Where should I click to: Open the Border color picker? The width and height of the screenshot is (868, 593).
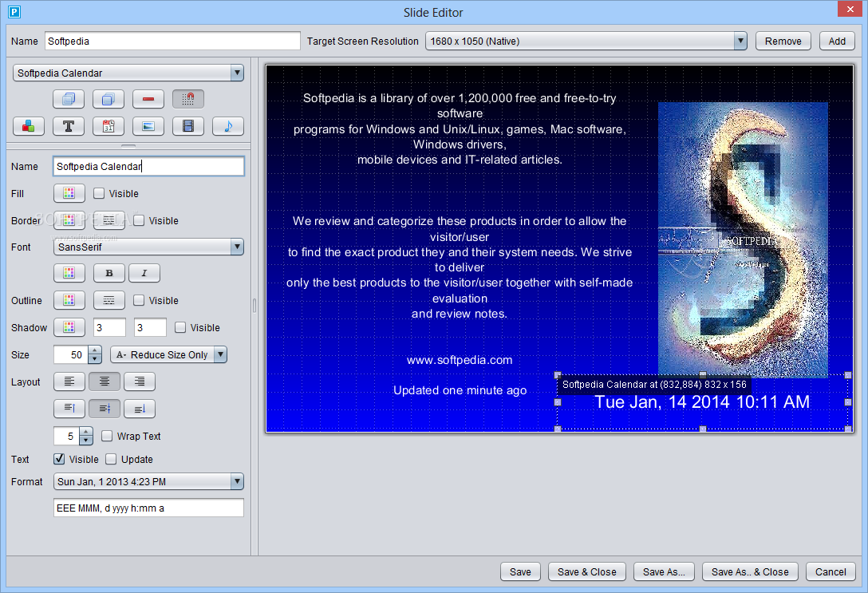[69, 220]
